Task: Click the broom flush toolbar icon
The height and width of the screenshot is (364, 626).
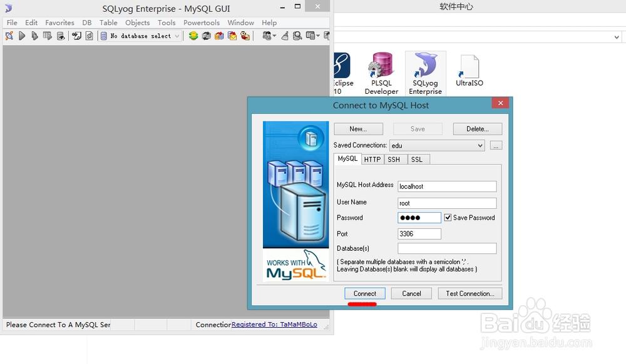Action: (x=285, y=36)
